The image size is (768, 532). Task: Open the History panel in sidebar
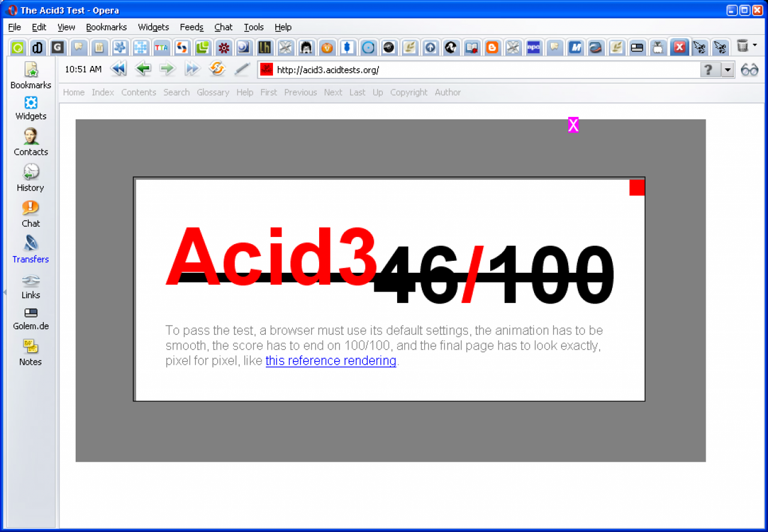(31, 179)
